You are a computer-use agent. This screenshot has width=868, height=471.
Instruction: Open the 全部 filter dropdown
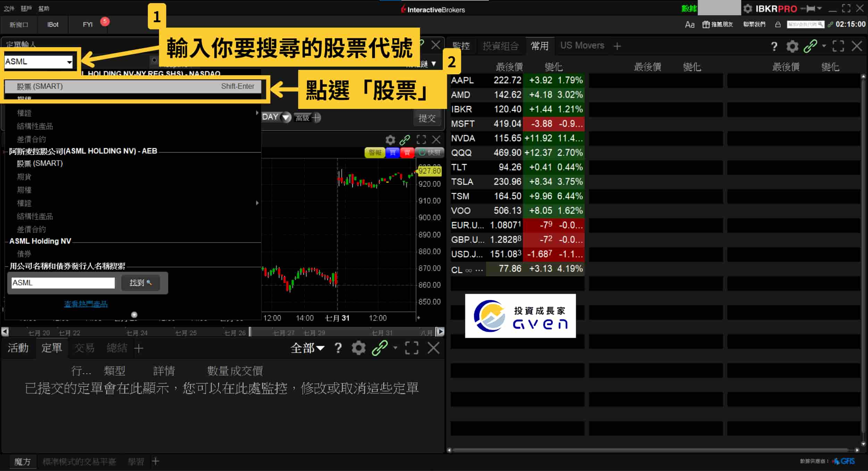[307, 348]
